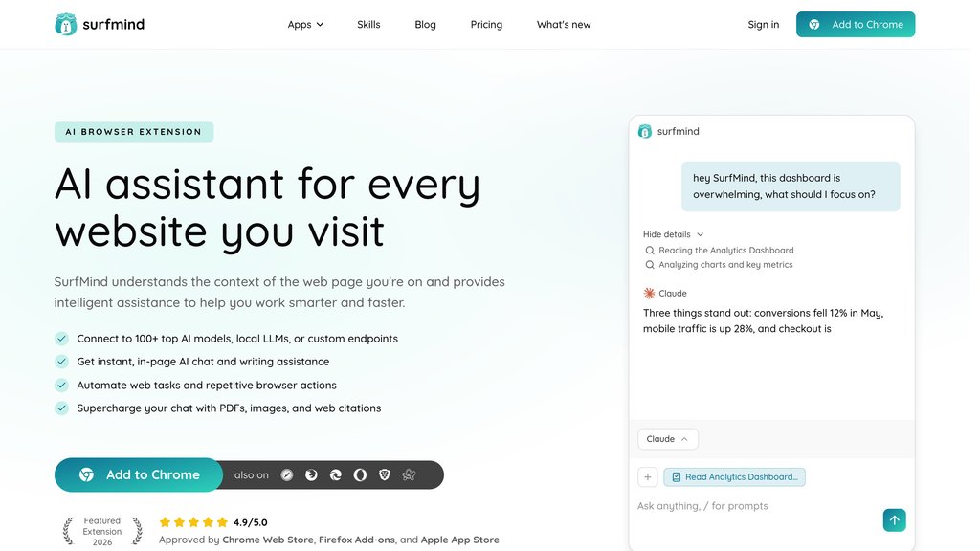Click the SurfMind understands the context paragraph

[279, 292]
